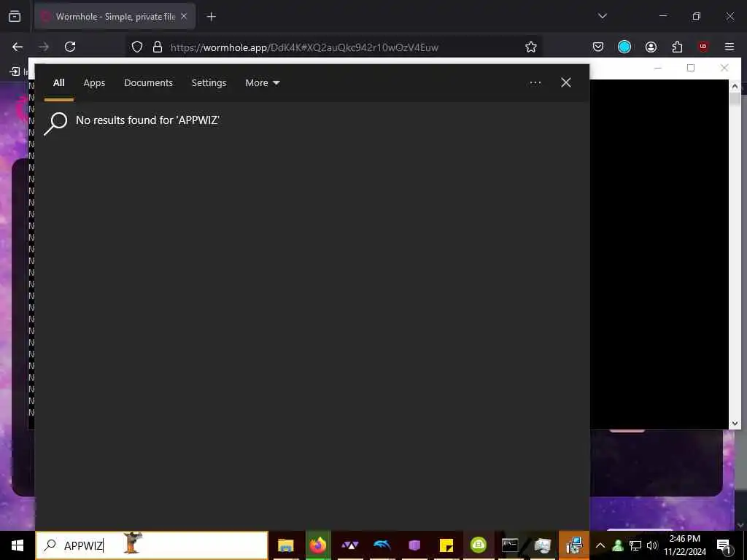Open the green circular taskbar app
Viewport: 747px width, 560px height.
click(x=479, y=545)
